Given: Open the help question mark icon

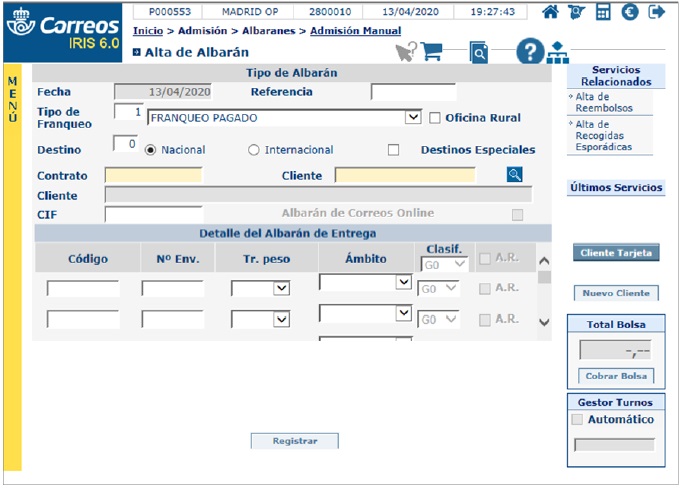Looking at the screenshot, I should click(530, 52).
